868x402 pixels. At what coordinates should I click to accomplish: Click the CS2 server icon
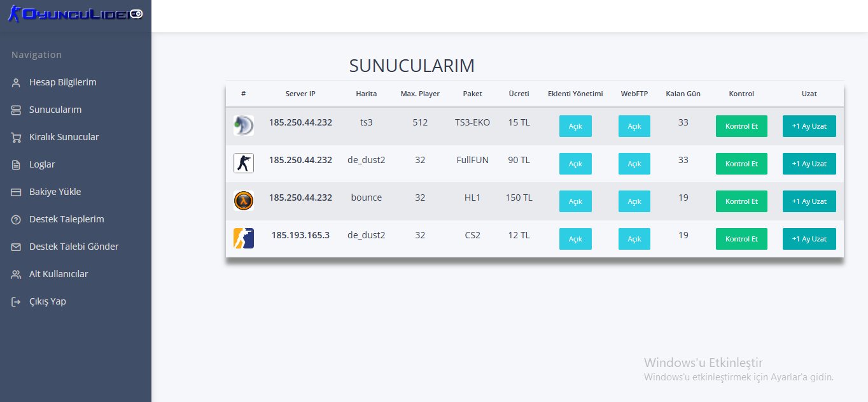[244, 238]
